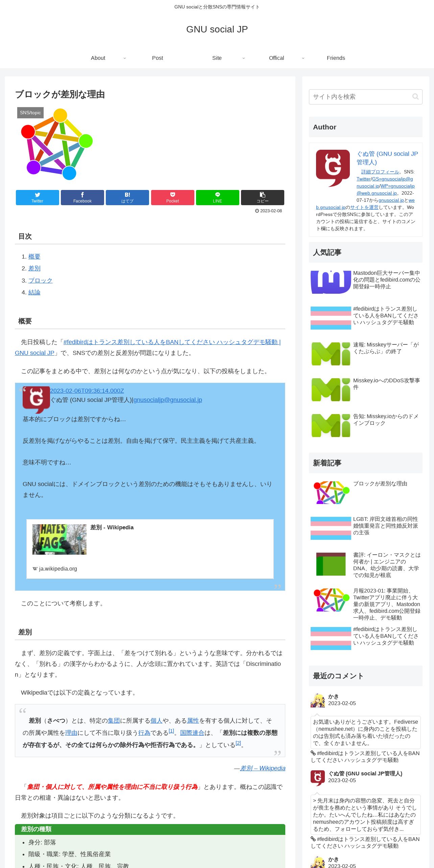Share the article on Facebook
This screenshot has width=434, height=868.
[82, 197]
